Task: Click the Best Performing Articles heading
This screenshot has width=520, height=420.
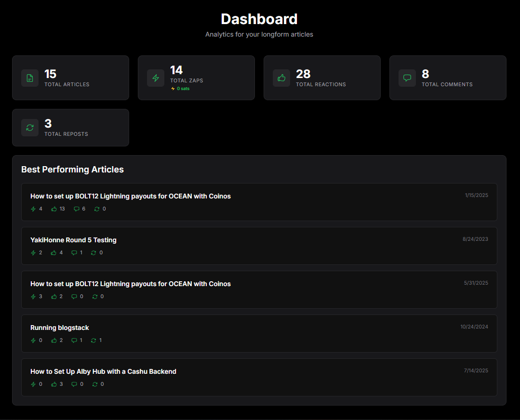Action: pos(72,170)
